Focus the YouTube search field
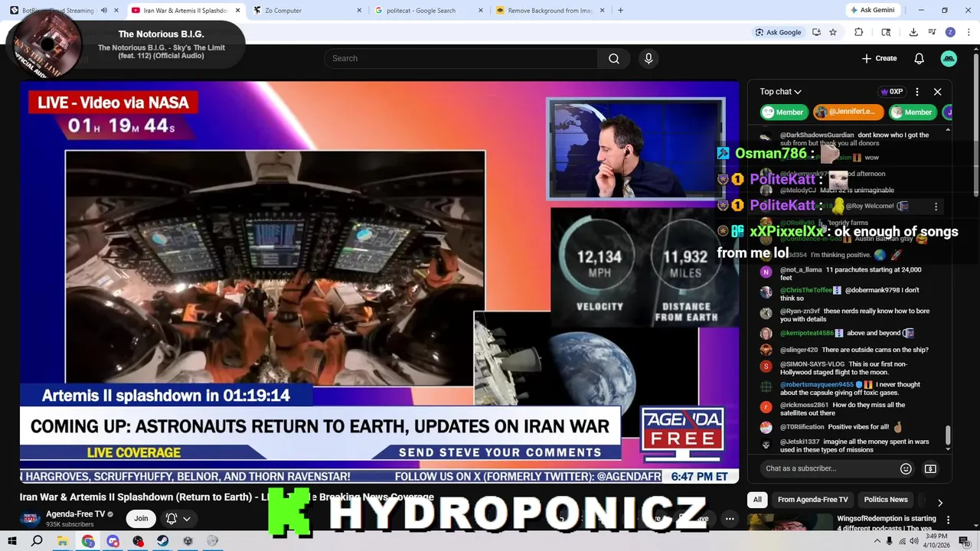The height and width of the screenshot is (551, 980). coord(461,58)
